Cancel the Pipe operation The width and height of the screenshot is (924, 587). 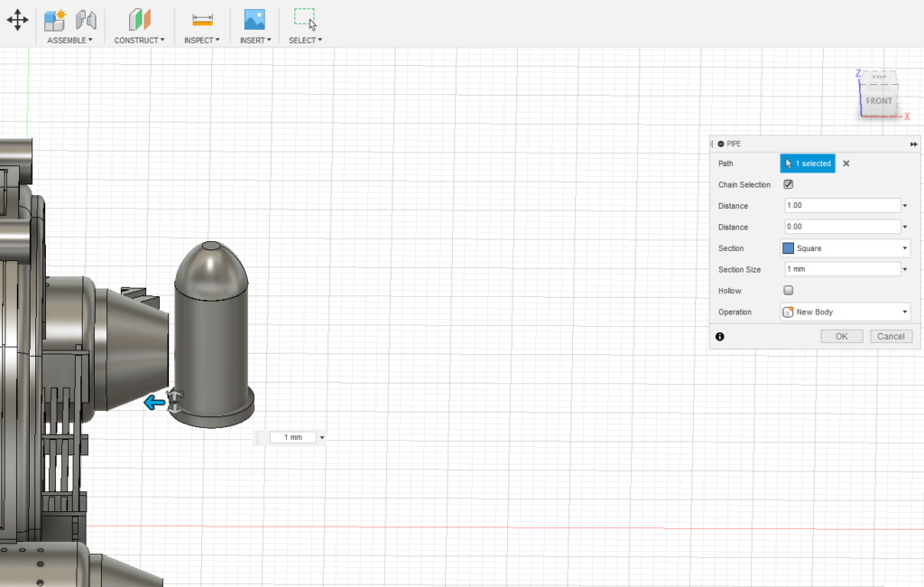click(891, 335)
